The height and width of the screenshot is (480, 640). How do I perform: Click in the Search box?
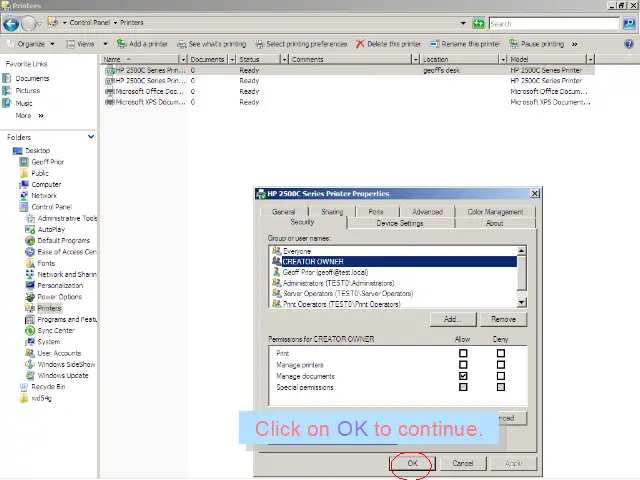coord(550,23)
